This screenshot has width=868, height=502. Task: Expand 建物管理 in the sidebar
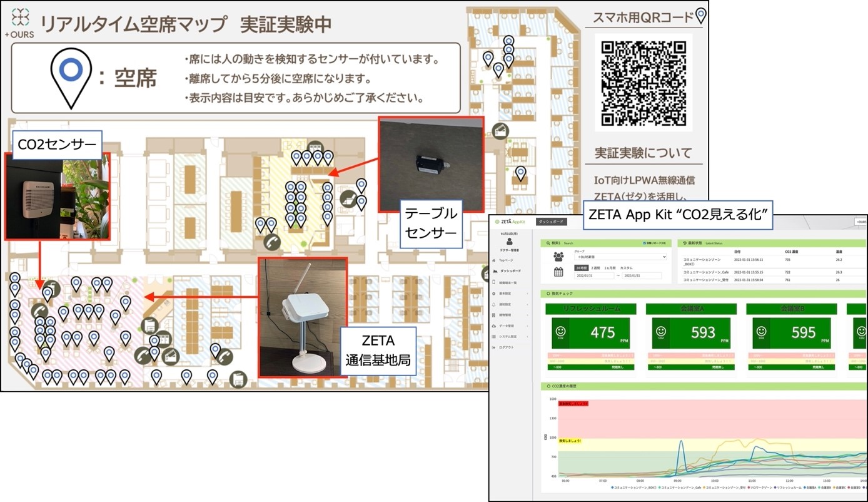[510, 315]
